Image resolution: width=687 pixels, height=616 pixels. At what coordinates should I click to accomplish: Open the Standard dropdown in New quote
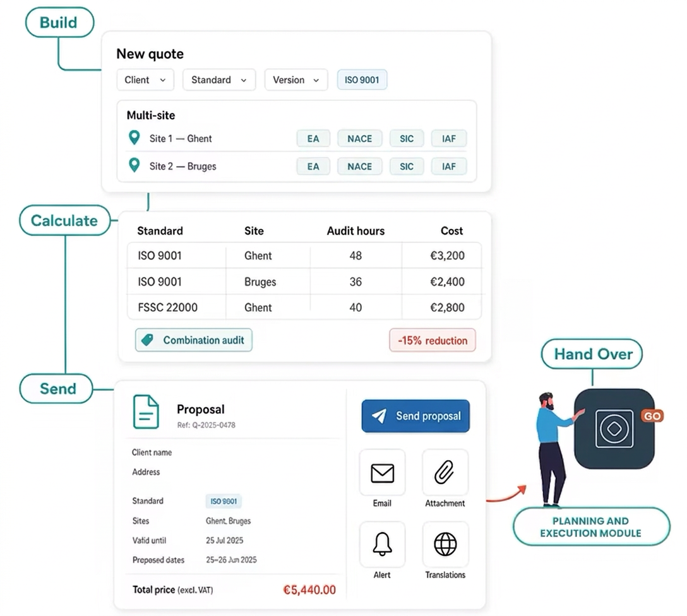[x=219, y=80]
